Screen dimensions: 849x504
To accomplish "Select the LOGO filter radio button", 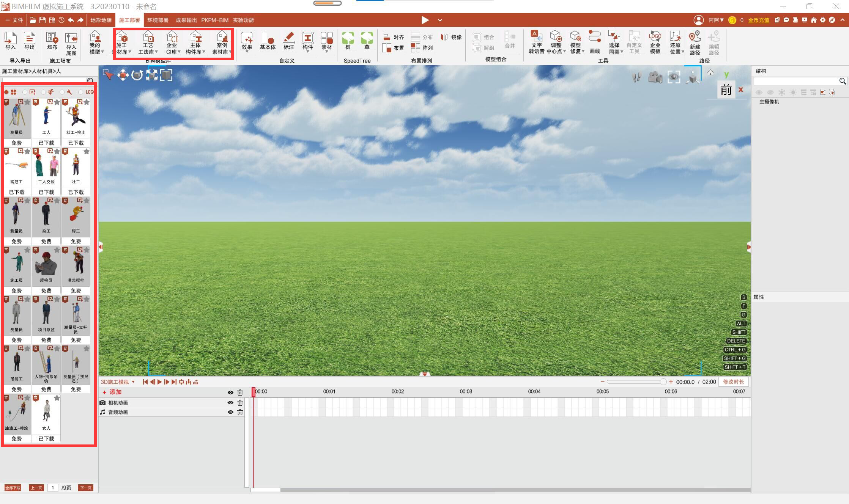I will click(80, 92).
